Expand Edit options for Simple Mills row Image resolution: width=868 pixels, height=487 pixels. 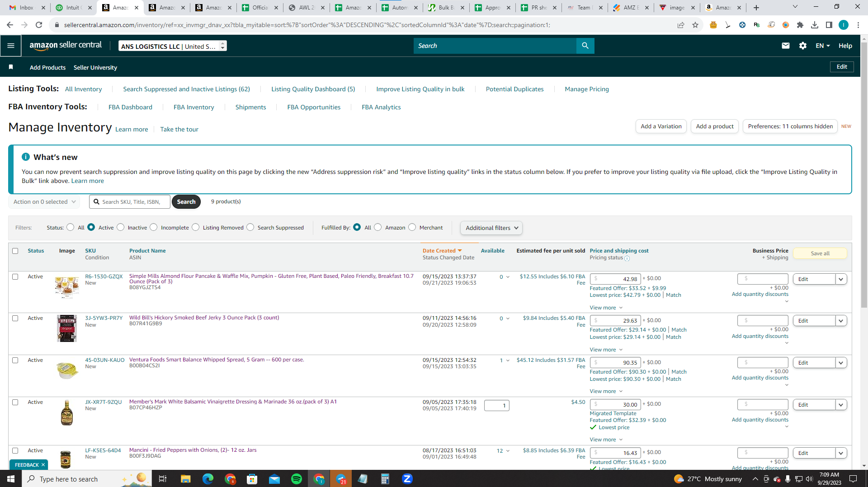[841, 279]
